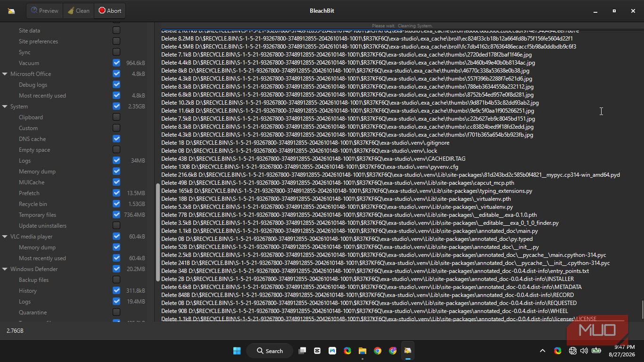Uncheck the DNS cache checkbox
This screenshot has width=644, height=362.
116,139
